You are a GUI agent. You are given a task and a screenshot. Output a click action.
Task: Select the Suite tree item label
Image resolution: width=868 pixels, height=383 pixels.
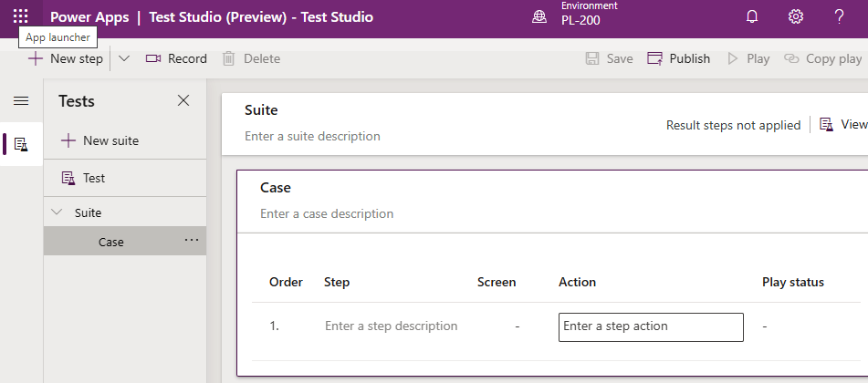pyautogui.click(x=88, y=213)
